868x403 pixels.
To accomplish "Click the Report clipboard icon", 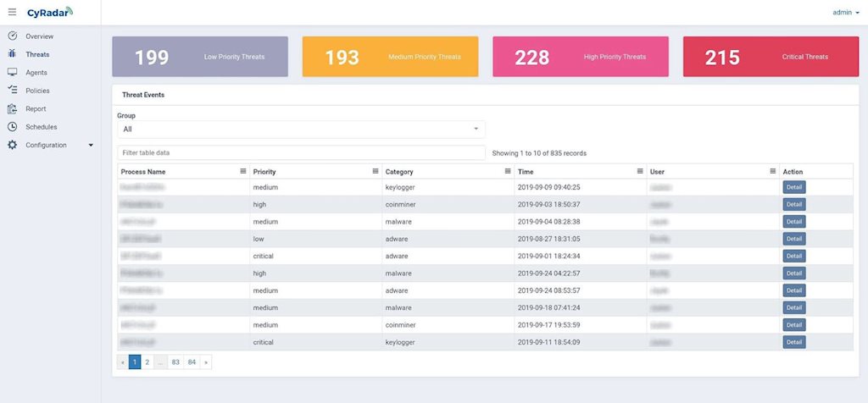I will coord(12,108).
